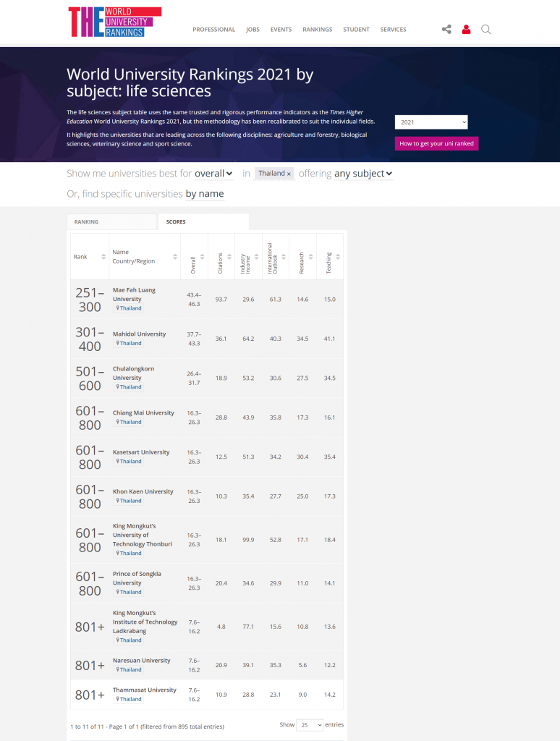This screenshot has width=560, height=741.
Task: Sort by Research column arrows
Action: (x=310, y=257)
